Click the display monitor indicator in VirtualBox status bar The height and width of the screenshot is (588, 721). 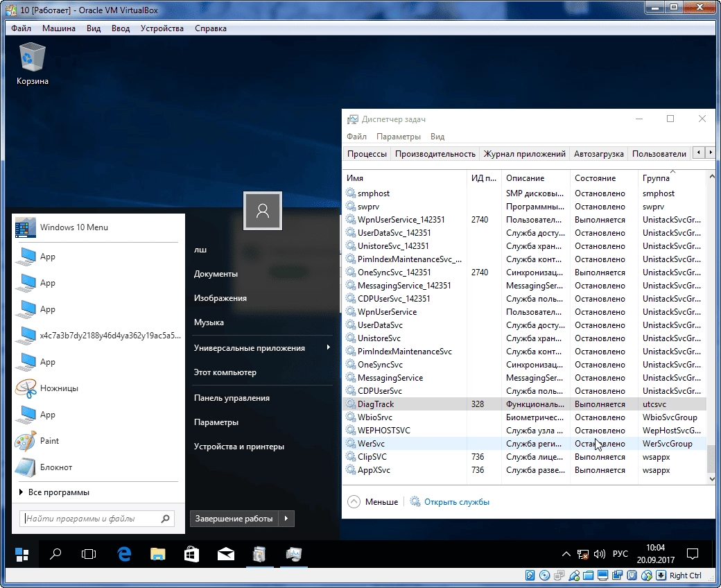pyautogui.click(x=603, y=575)
